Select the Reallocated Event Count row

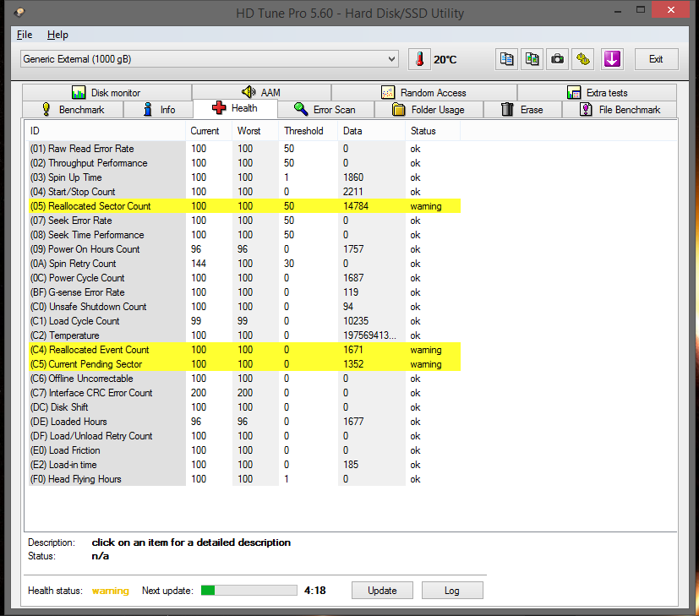coord(244,350)
